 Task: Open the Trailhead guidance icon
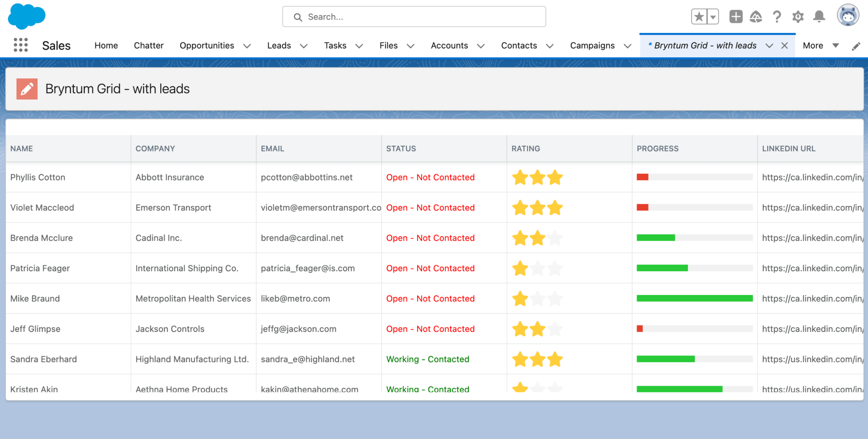[756, 17]
